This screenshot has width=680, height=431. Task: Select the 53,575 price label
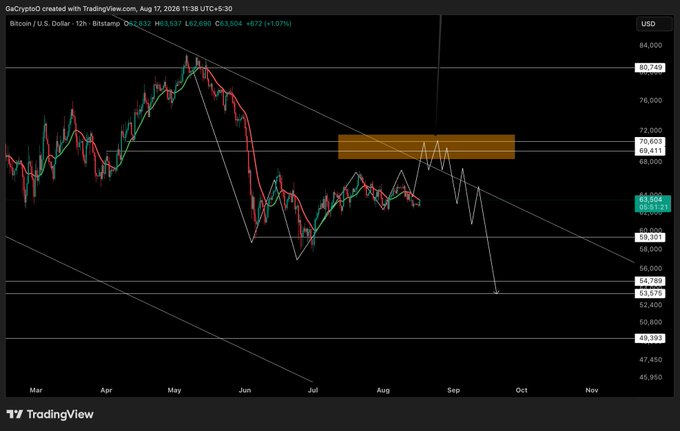tap(650, 294)
